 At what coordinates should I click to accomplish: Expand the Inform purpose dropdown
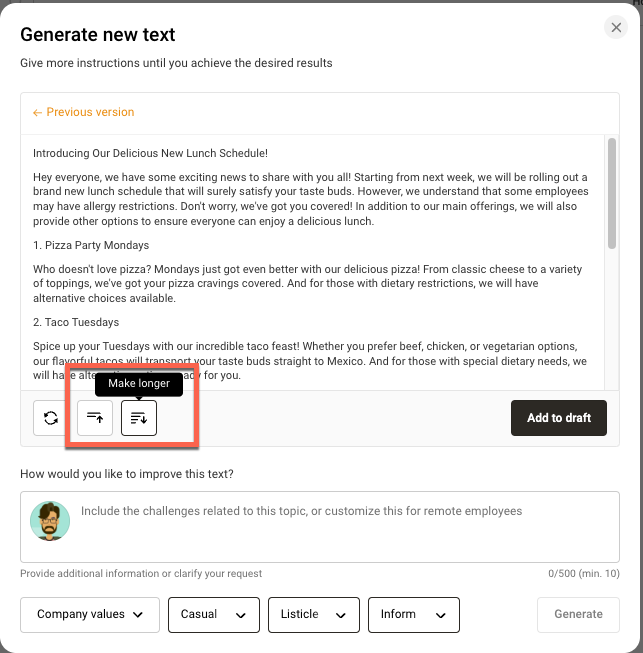pyautogui.click(x=413, y=614)
